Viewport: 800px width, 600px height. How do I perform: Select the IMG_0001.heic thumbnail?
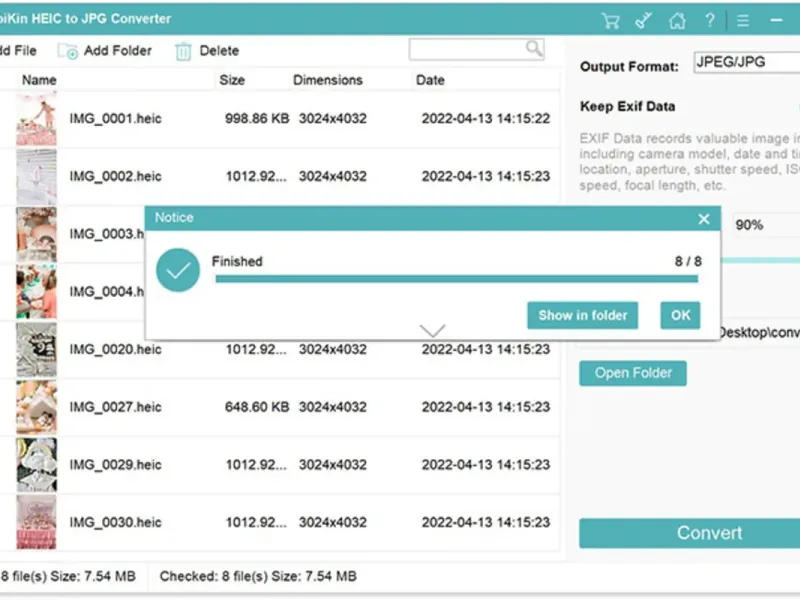pyautogui.click(x=36, y=119)
